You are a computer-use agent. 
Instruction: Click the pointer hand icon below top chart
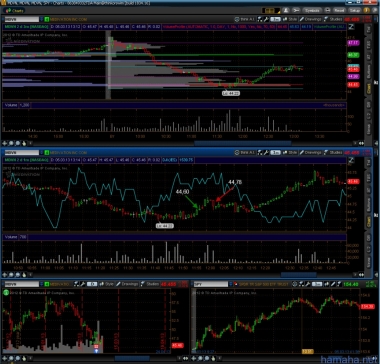click(24, 143)
